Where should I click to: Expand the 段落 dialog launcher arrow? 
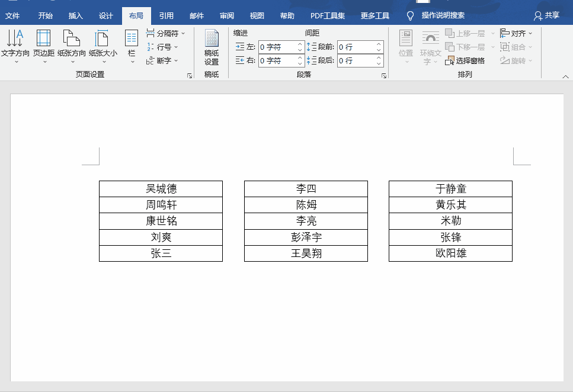[383, 75]
